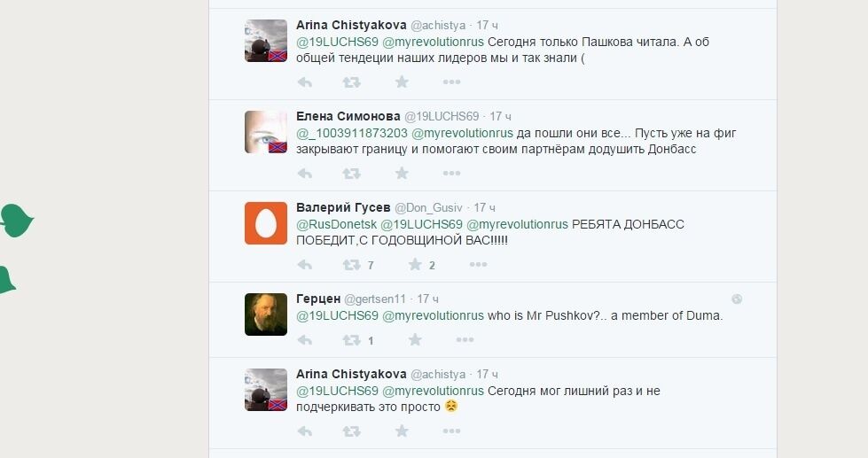This screenshot has height=458, width=868.
Task: Retweet Arina's tweet with the emoji
Action: 351,431
